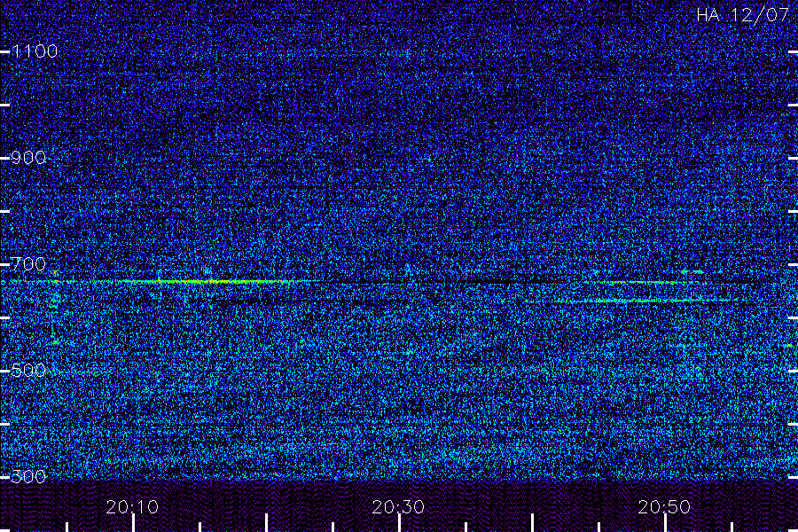This screenshot has width=798, height=532.
Task: Click the 500 frequency axis label
Action: click(x=28, y=370)
